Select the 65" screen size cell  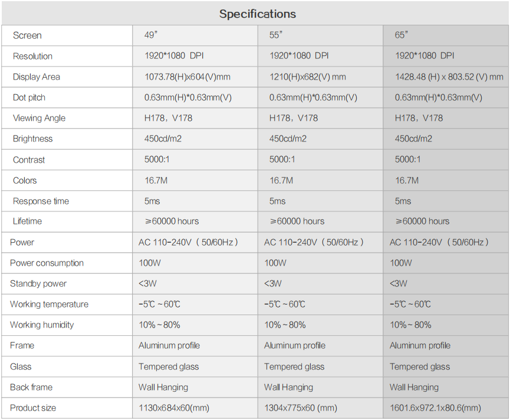(402, 35)
